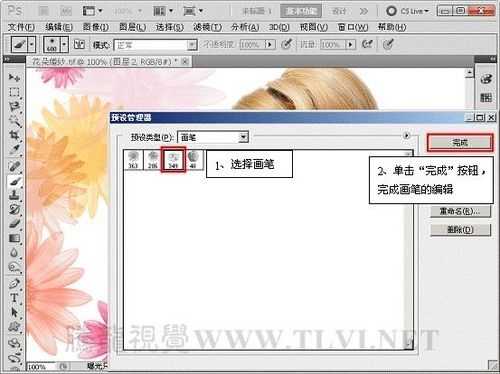Switch to the 设计 workspace

coord(339,11)
